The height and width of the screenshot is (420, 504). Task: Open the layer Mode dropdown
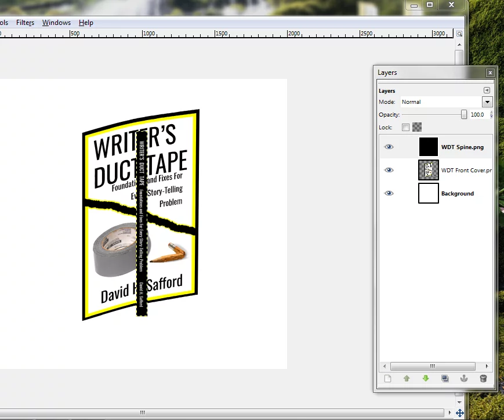[x=487, y=102]
